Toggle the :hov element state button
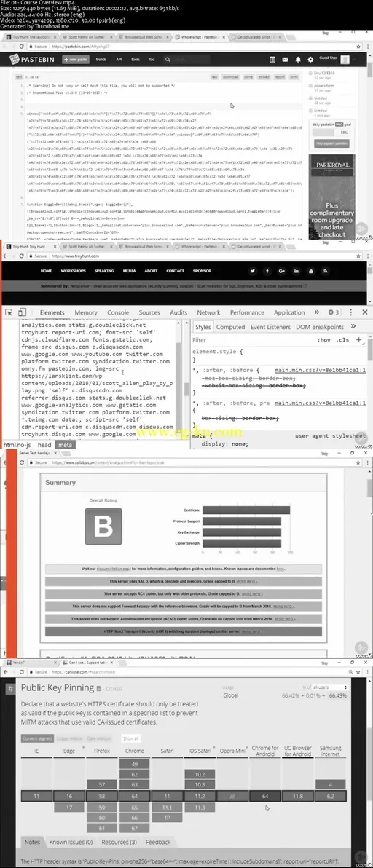The image size is (373, 868). pyautogui.click(x=324, y=340)
